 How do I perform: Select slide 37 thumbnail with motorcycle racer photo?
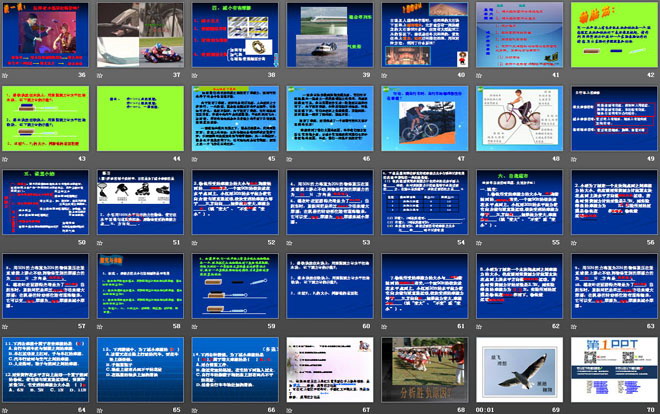[141, 35]
